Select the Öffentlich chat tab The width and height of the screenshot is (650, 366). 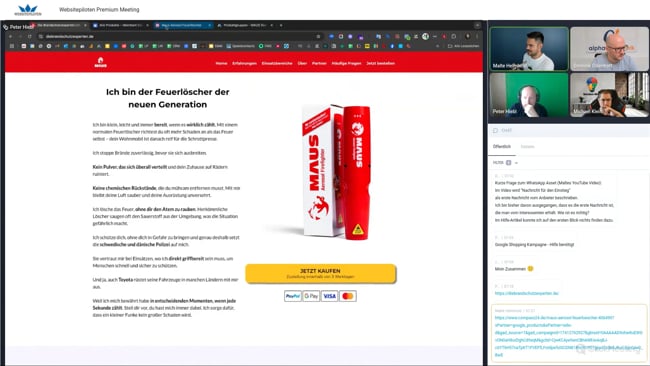point(502,147)
